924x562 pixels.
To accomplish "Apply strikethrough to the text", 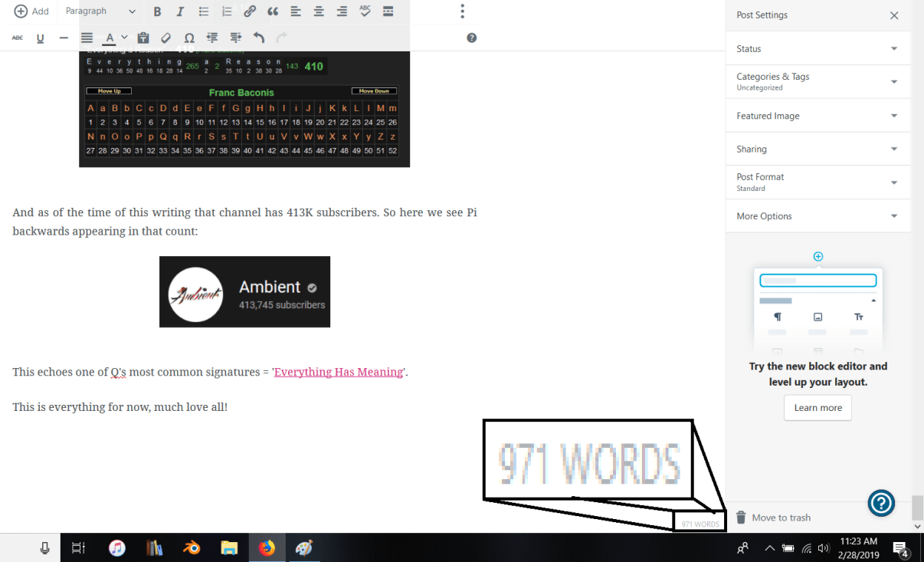I will (x=17, y=37).
